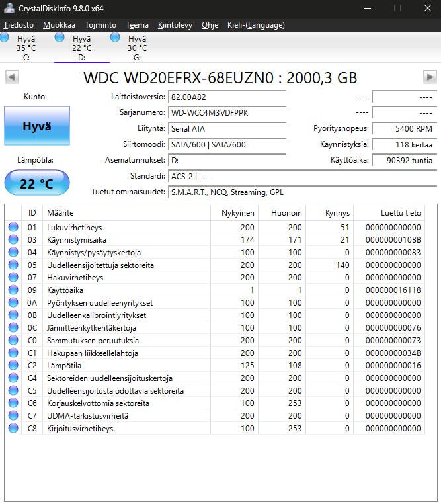The width and height of the screenshot is (441, 504).
Task: Select the D: drive tab at 22 °C
Action: (82, 48)
